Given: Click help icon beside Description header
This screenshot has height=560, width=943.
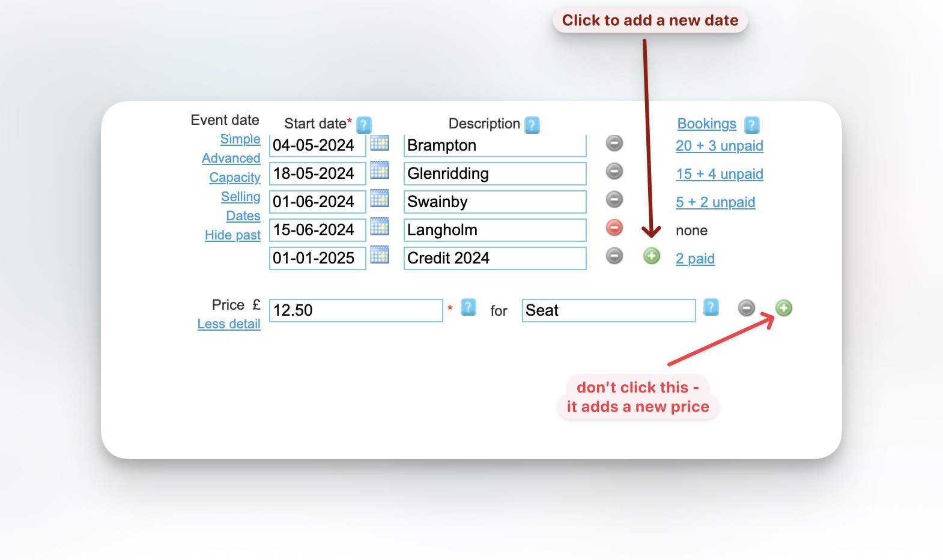Looking at the screenshot, I should 532,125.
